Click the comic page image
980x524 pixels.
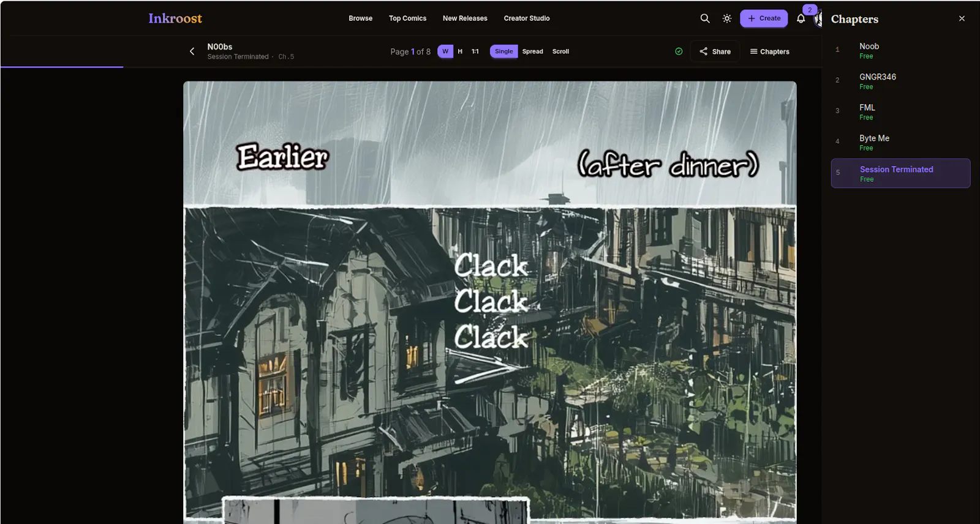tap(490, 302)
